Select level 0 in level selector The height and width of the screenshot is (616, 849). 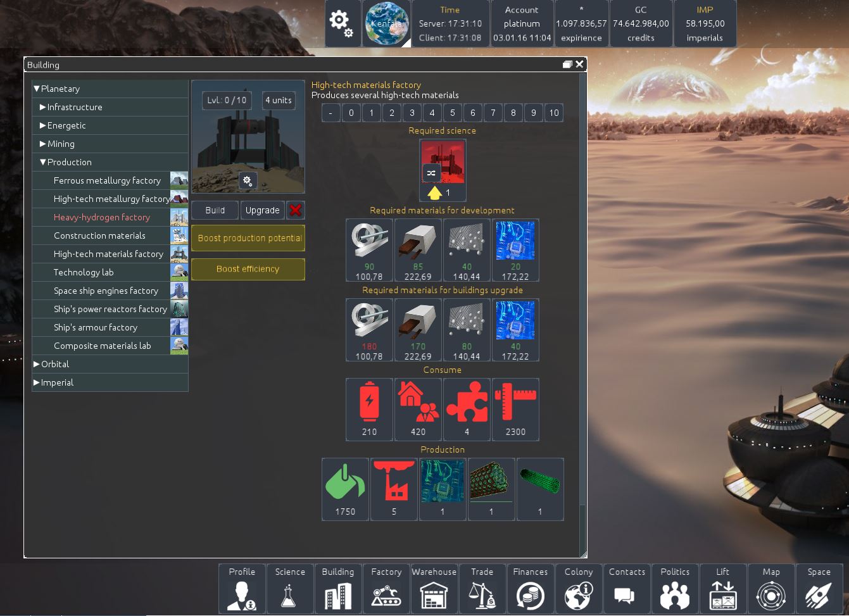pos(351,113)
